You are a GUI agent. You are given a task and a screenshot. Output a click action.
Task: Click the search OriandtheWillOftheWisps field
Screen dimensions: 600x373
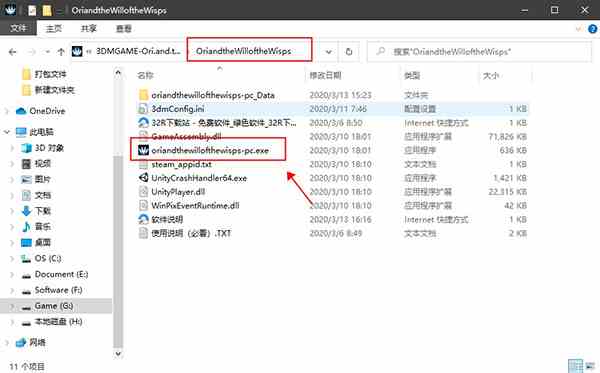coord(479,52)
